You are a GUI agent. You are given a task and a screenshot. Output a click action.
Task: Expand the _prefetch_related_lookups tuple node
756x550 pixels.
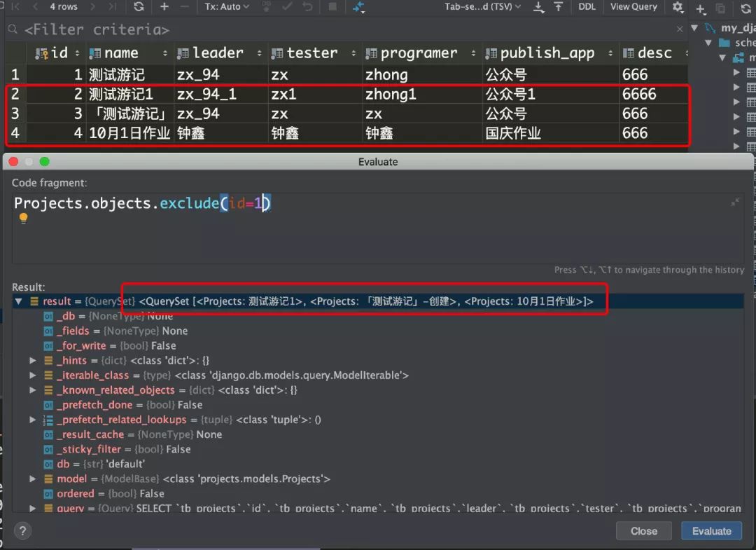coord(33,420)
